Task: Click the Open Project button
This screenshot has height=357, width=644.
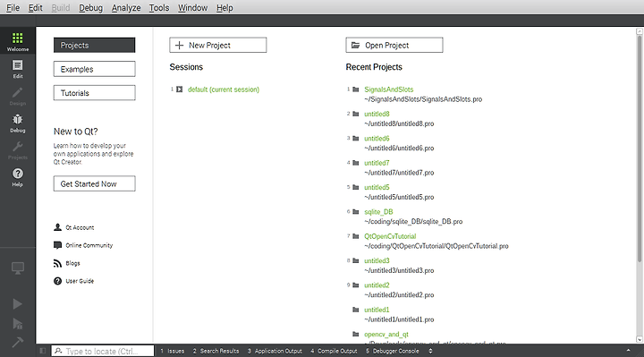Action: (394, 46)
